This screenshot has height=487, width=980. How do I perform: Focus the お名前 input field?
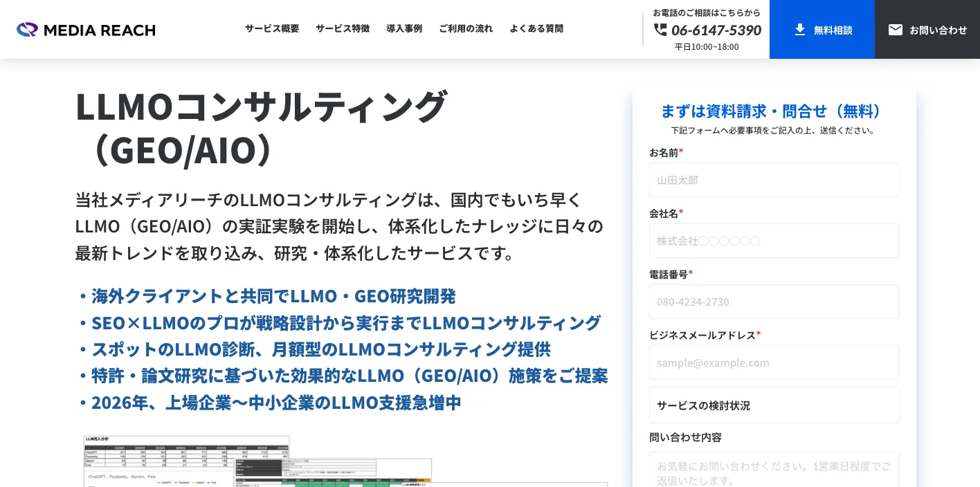[774, 180]
